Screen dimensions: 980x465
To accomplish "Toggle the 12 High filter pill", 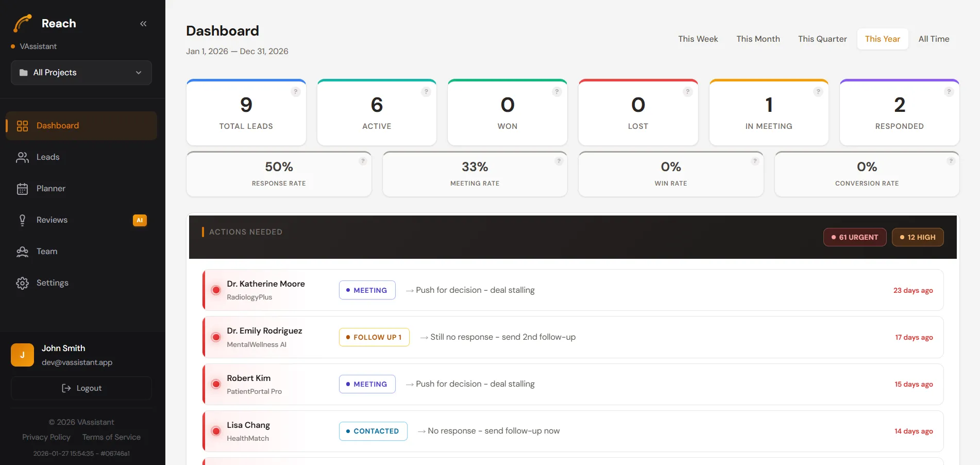I will [918, 237].
